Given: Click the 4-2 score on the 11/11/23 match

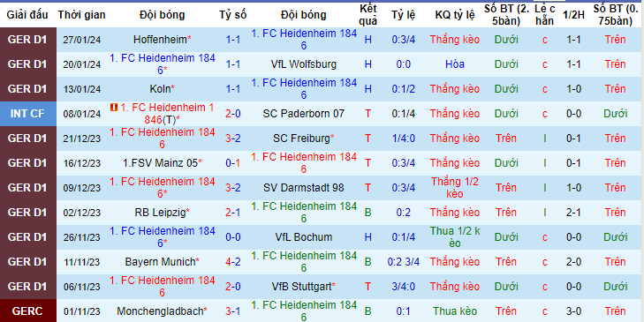Looking at the screenshot, I should click(x=233, y=262).
